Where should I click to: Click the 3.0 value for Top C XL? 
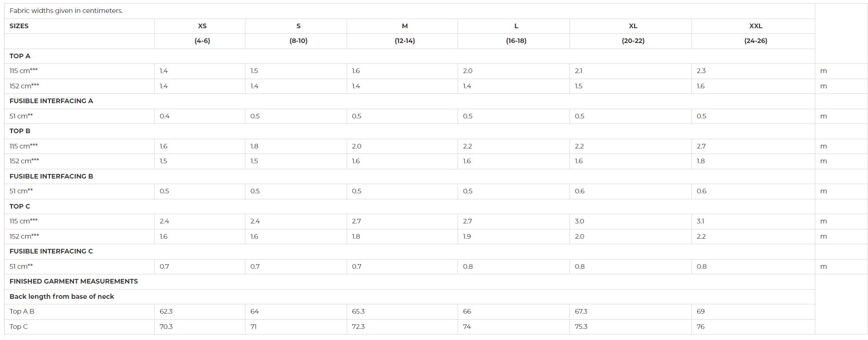click(580, 221)
